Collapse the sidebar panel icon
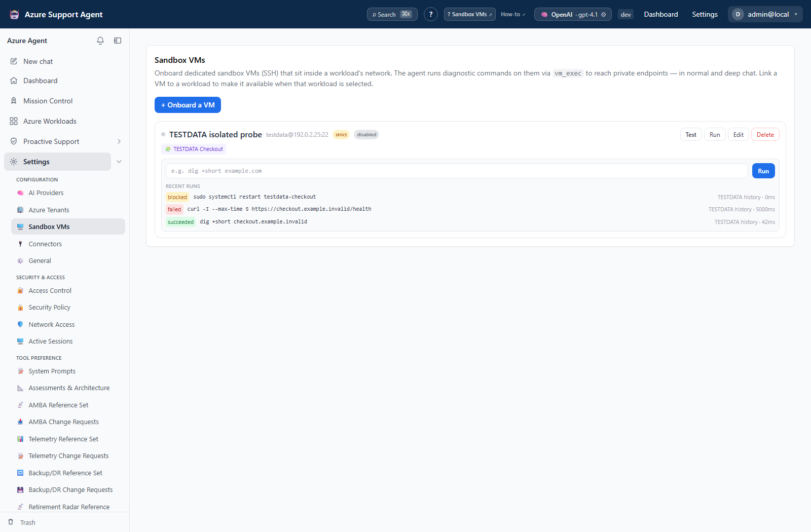This screenshot has width=811, height=532. [x=118, y=41]
